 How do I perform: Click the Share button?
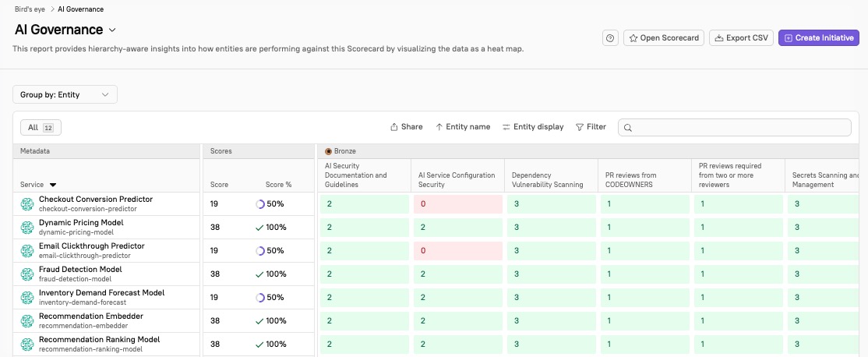click(406, 127)
